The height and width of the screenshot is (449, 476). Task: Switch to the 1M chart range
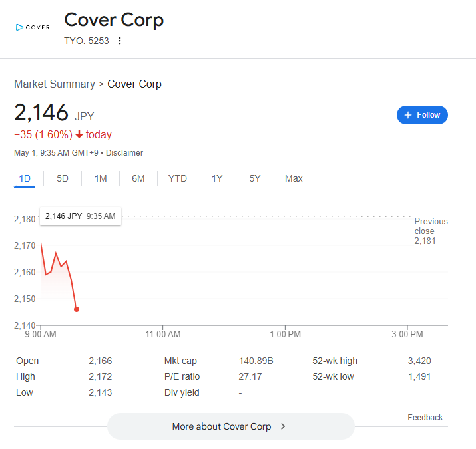pos(101,178)
